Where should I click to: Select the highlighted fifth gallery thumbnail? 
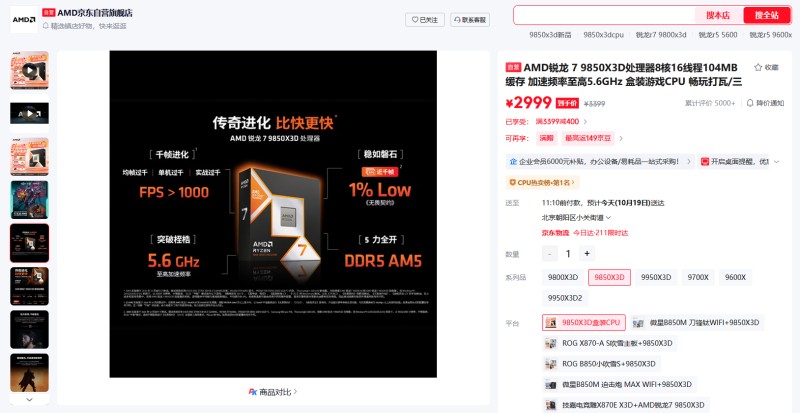click(30, 243)
